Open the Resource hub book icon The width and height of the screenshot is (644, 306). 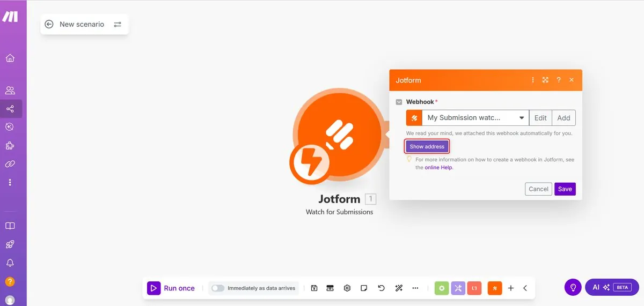click(x=10, y=226)
